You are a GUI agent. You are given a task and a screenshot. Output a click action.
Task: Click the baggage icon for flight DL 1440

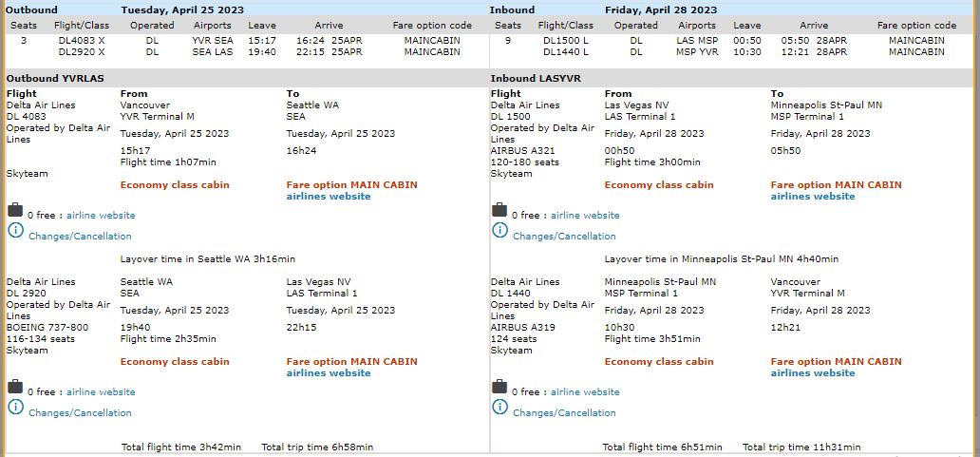[499, 387]
